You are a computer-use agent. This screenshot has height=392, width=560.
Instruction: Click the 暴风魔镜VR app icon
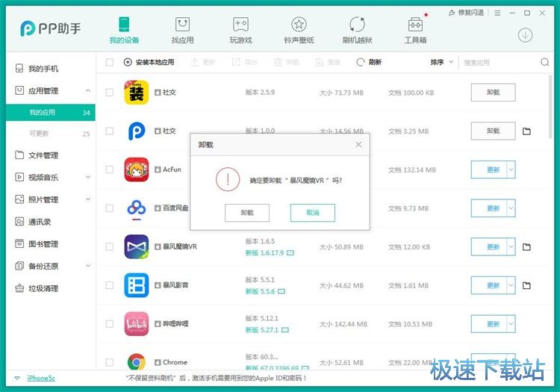coord(137,246)
